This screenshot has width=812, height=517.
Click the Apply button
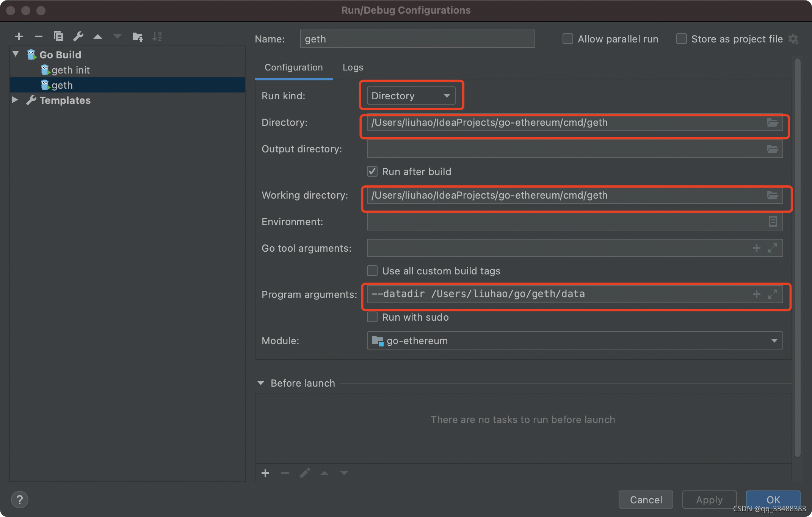coord(709,500)
